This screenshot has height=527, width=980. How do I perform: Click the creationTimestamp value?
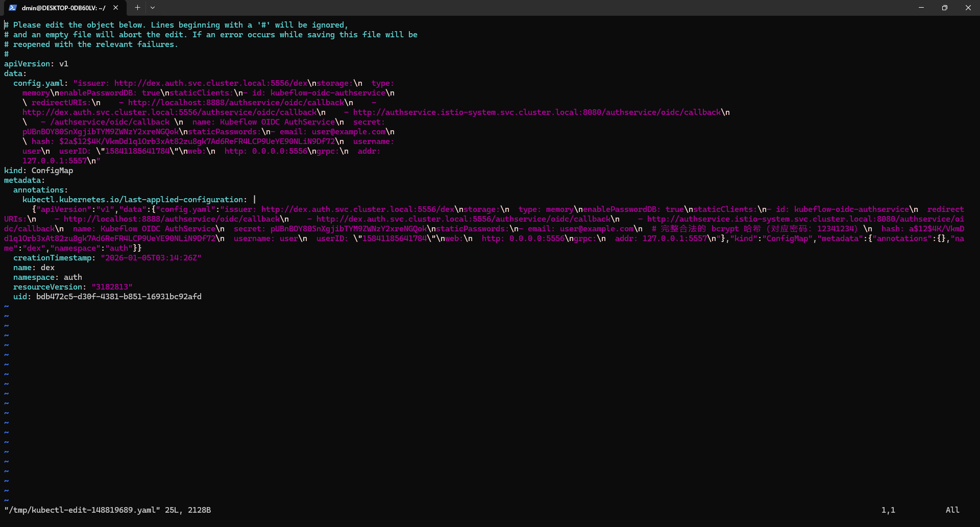151,258
